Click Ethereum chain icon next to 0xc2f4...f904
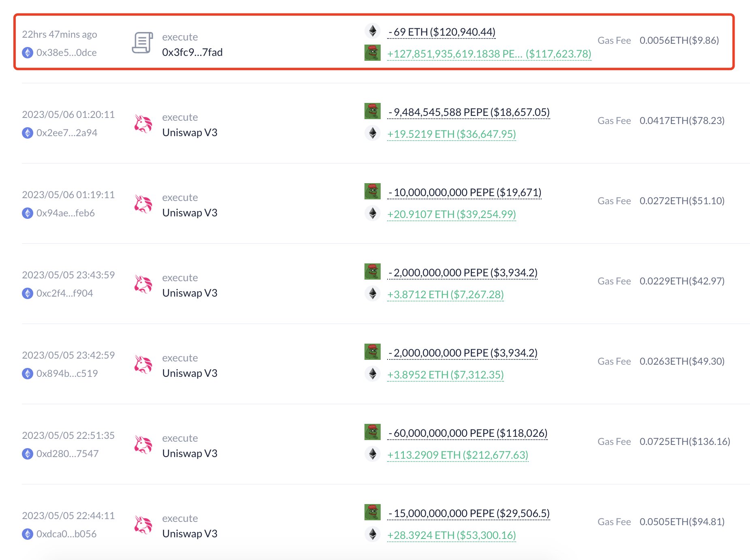The image size is (750, 560). pos(28,293)
